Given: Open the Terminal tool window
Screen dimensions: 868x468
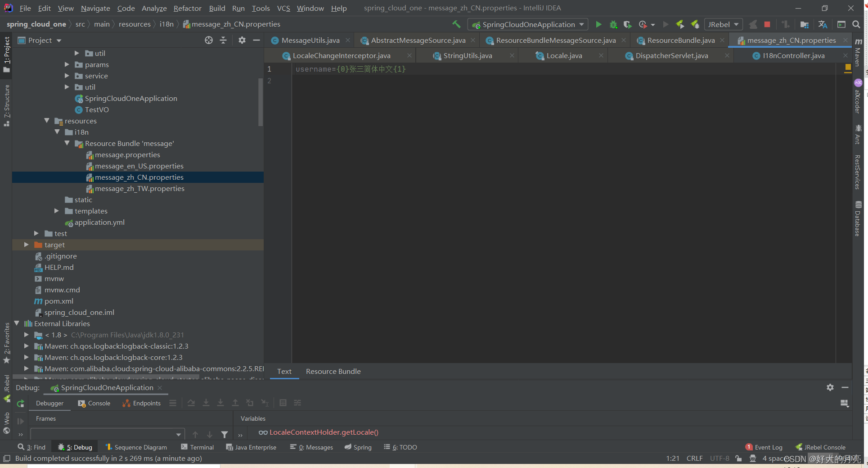Looking at the screenshot, I should tap(197, 447).
